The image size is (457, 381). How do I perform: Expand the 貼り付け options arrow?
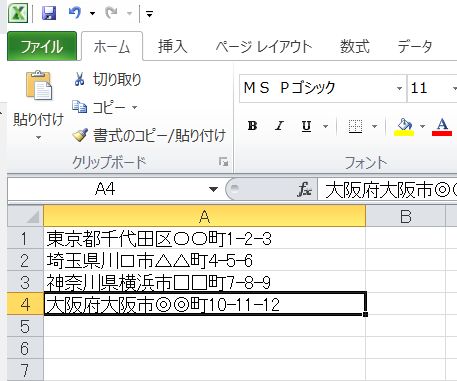coord(38,137)
